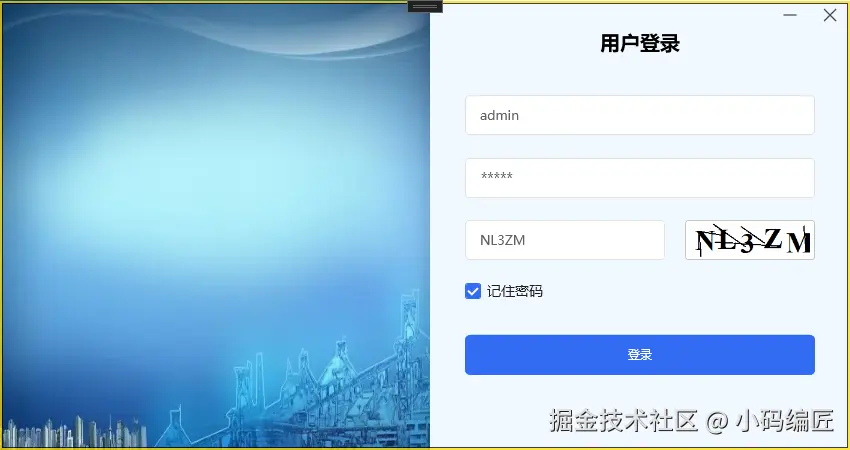The image size is (850, 450).
Task: Close the login window
Action: (830, 15)
